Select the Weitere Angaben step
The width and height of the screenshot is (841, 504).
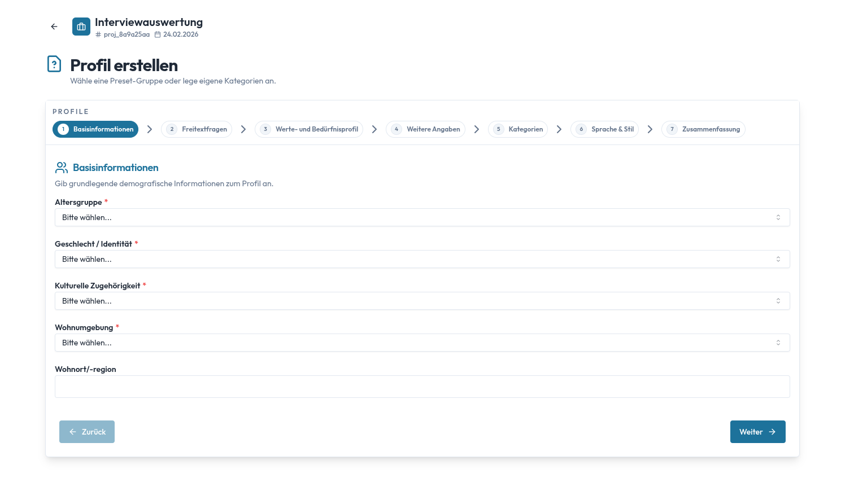(425, 129)
